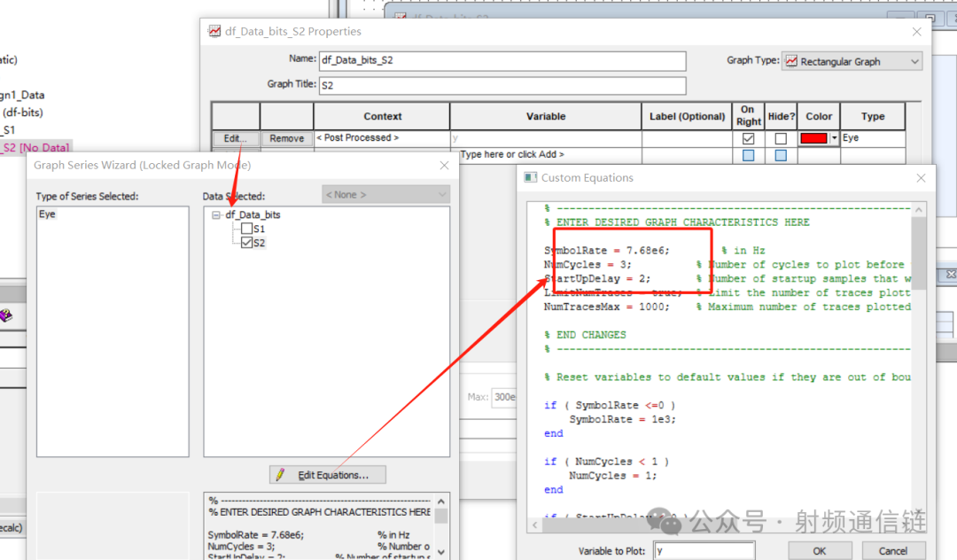
Task: Click the Color column header
Action: [819, 116]
